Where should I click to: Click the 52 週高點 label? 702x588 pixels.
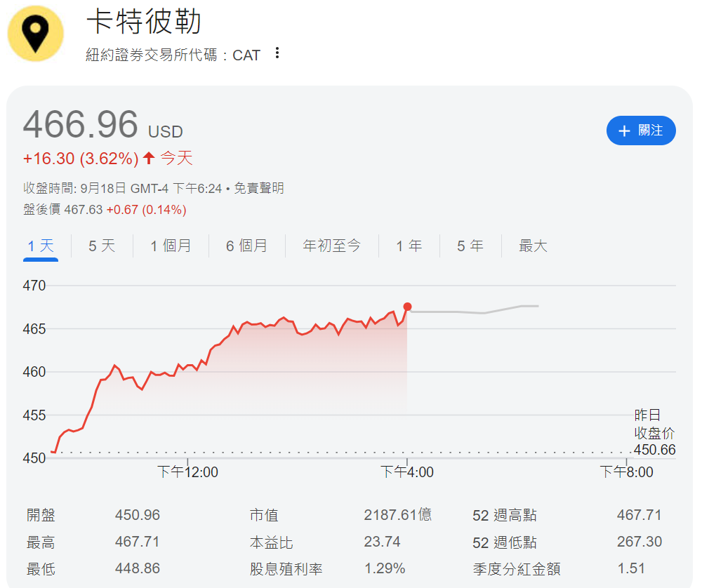pos(505,515)
